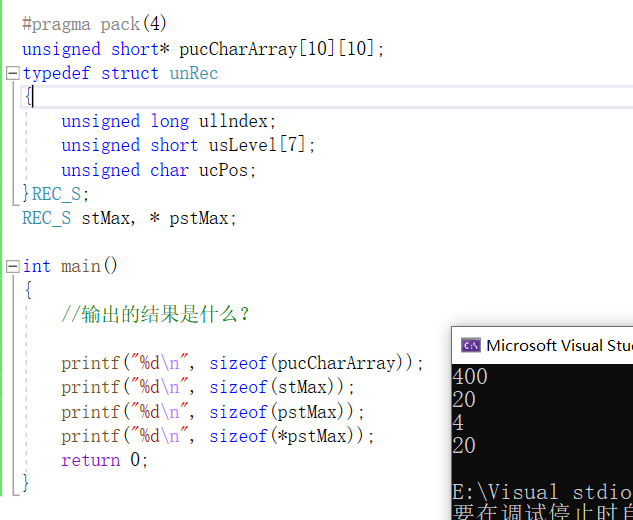Click the usLevel[7] member declaration
Screen dimensions: 633x520
click(x=188, y=145)
